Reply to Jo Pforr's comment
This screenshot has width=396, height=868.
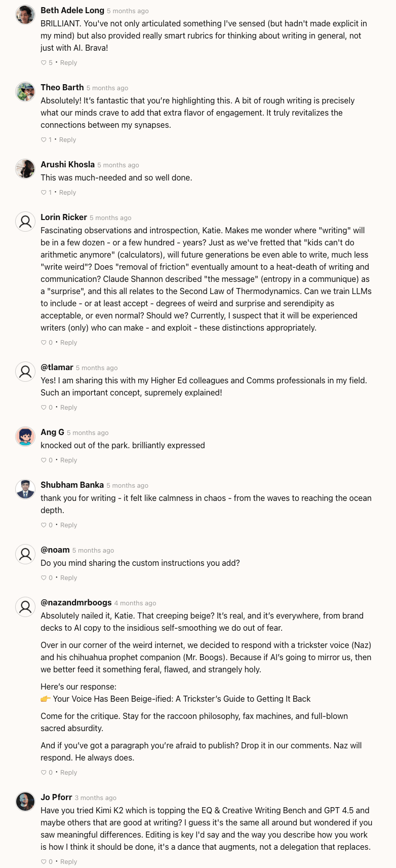pos(68,862)
